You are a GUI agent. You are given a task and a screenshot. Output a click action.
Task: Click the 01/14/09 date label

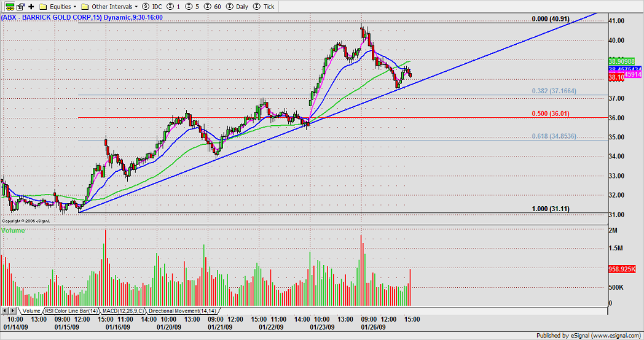(x=15, y=327)
